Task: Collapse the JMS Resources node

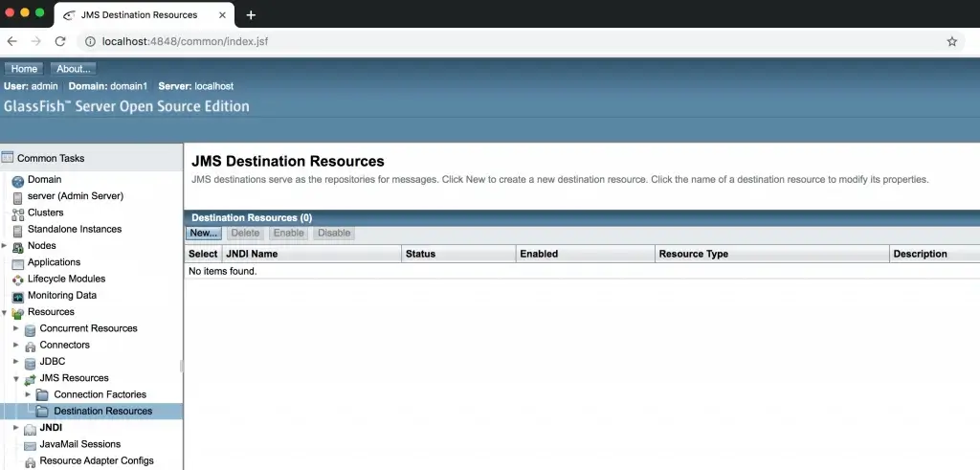Action: pyautogui.click(x=16, y=379)
